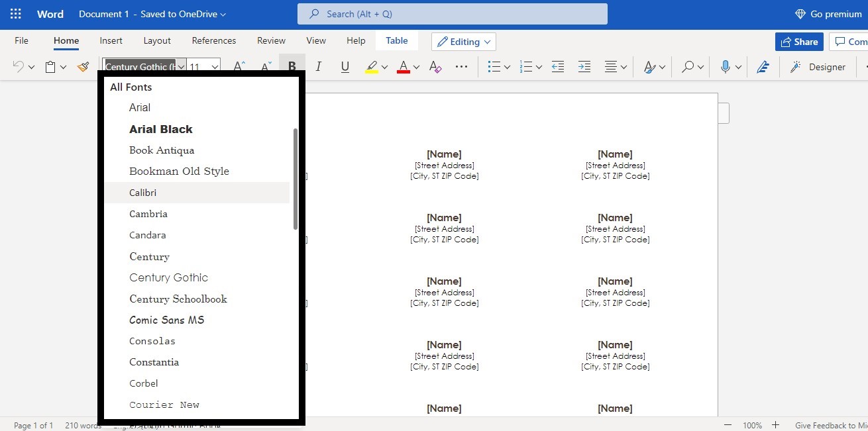Screen dimensions: 868x431
Task: Switch to the Layout tab
Action: 157,40
